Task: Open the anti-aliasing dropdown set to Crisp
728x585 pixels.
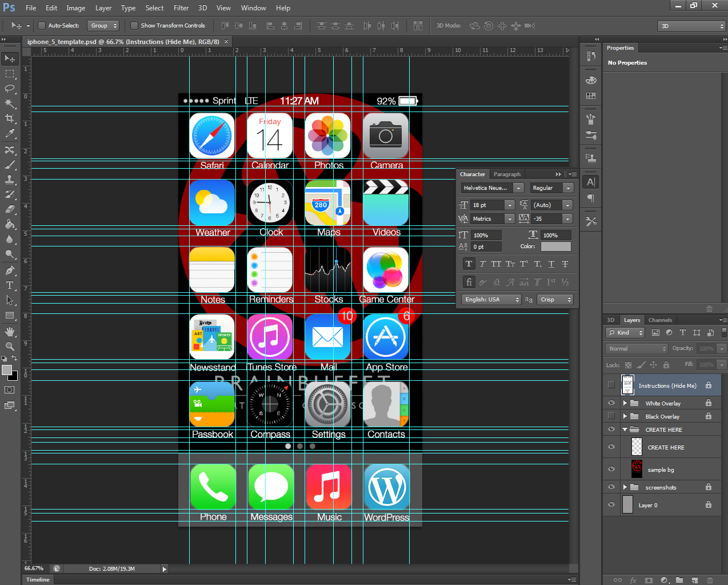Action: (554, 299)
